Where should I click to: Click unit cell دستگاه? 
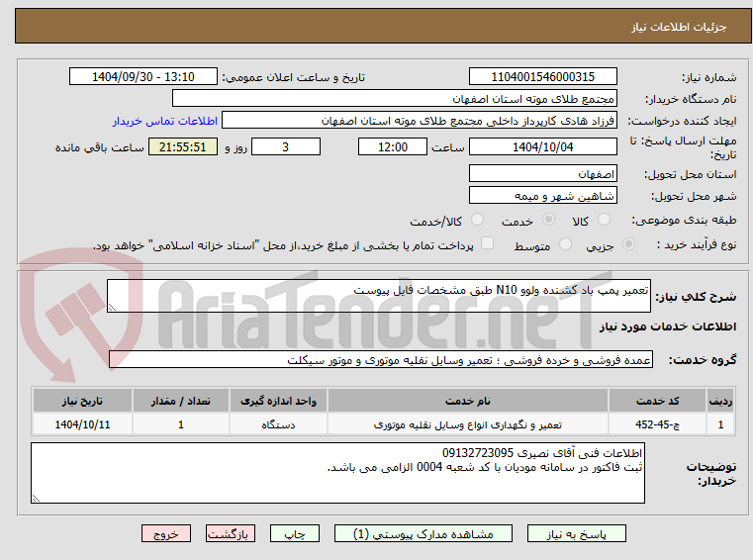coord(278,424)
